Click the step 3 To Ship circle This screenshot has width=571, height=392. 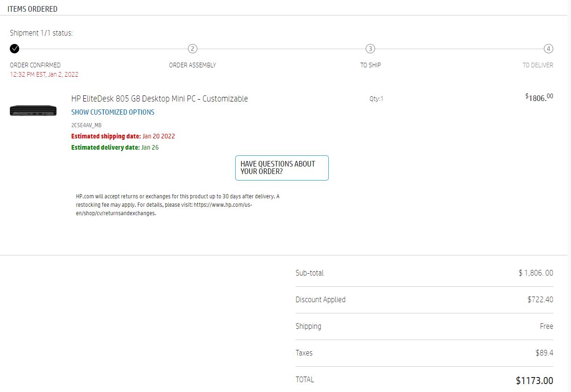(370, 49)
